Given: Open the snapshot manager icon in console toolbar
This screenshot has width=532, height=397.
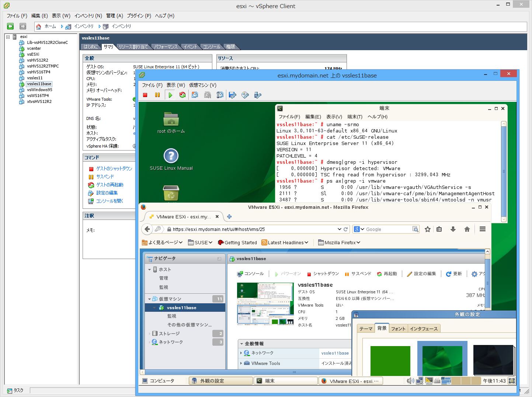Looking at the screenshot, I should (220, 95).
